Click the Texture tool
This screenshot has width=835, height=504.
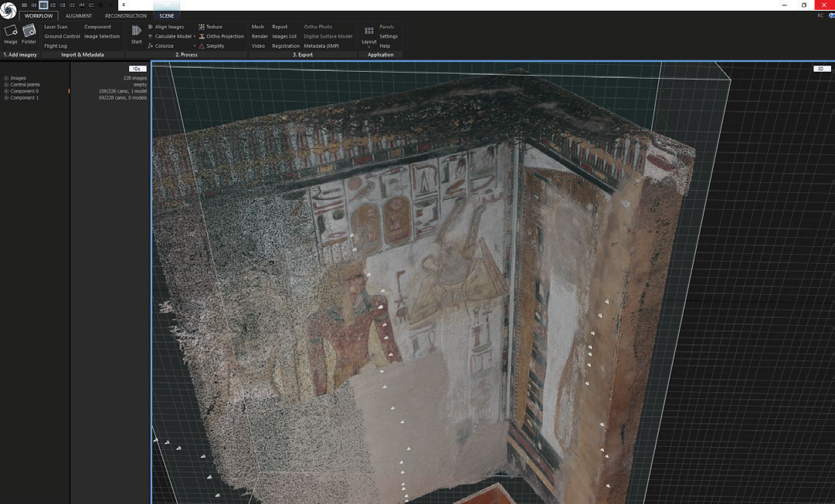[x=210, y=26]
